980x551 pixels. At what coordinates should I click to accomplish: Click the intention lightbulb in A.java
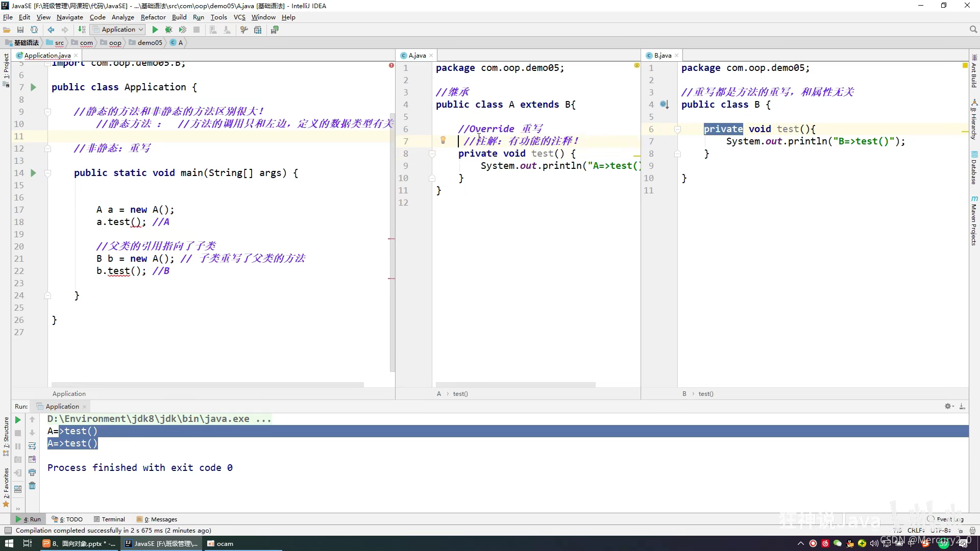pyautogui.click(x=443, y=140)
